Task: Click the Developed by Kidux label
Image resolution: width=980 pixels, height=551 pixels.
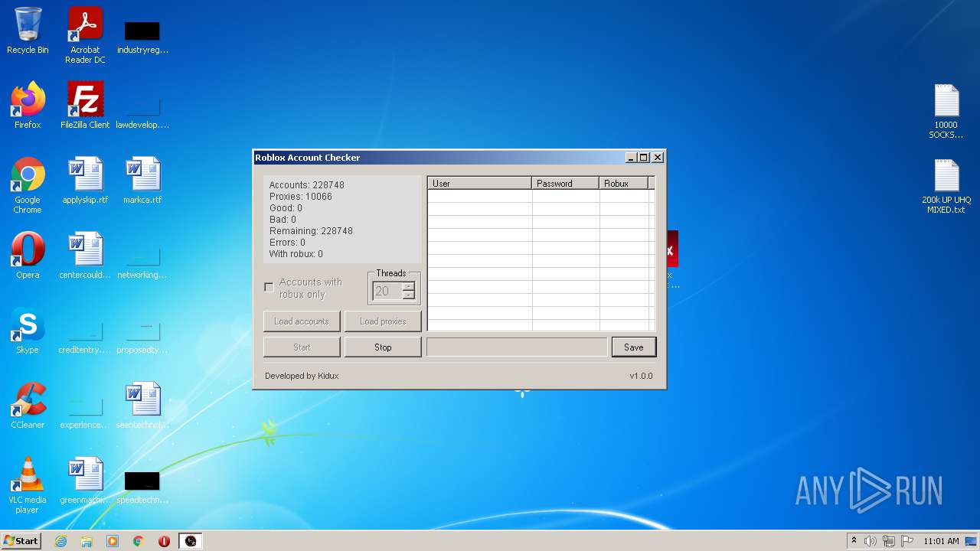Action: [x=302, y=376]
